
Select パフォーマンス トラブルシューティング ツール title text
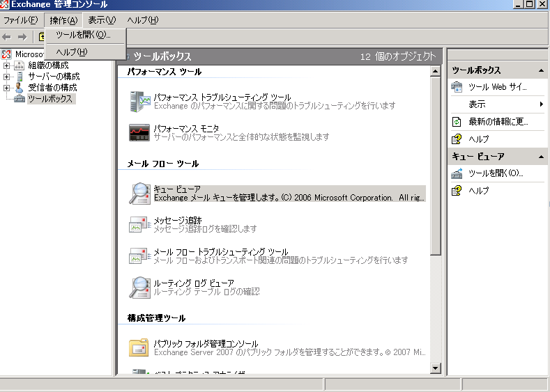pos(222,97)
